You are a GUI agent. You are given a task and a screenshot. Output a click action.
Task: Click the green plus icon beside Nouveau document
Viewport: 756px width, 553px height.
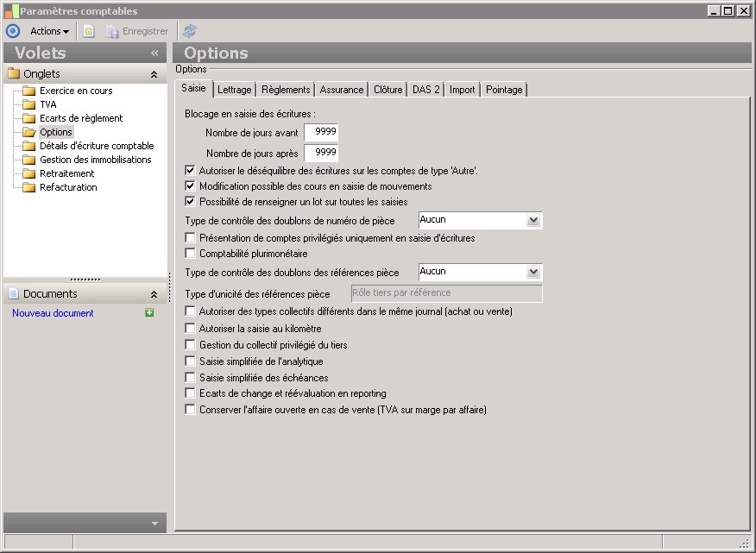pyautogui.click(x=149, y=313)
